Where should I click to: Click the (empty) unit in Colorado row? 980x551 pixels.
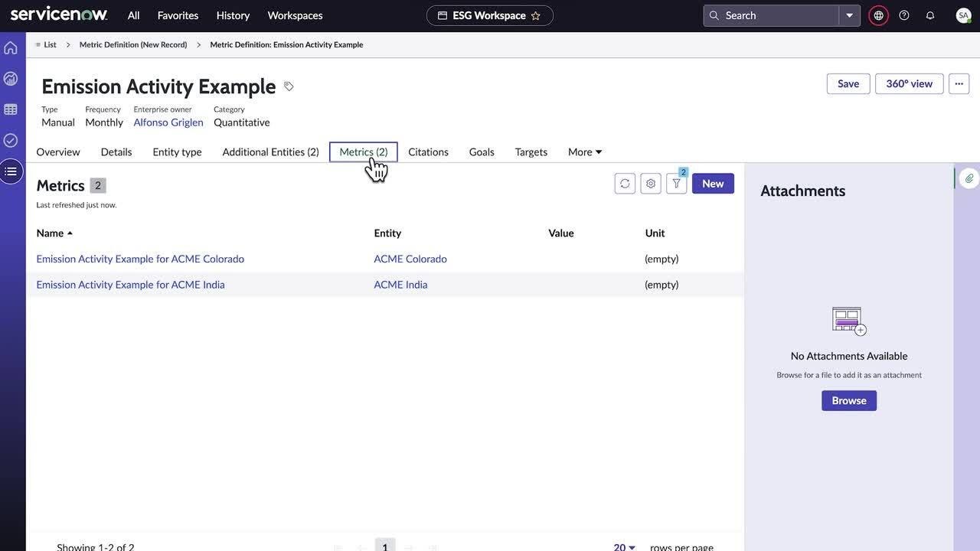(661, 259)
